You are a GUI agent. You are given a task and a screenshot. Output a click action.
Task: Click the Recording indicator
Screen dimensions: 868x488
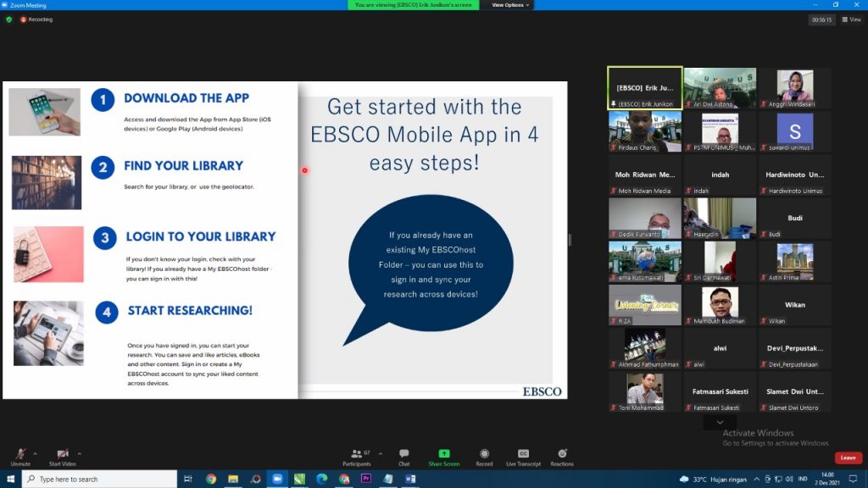36,19
